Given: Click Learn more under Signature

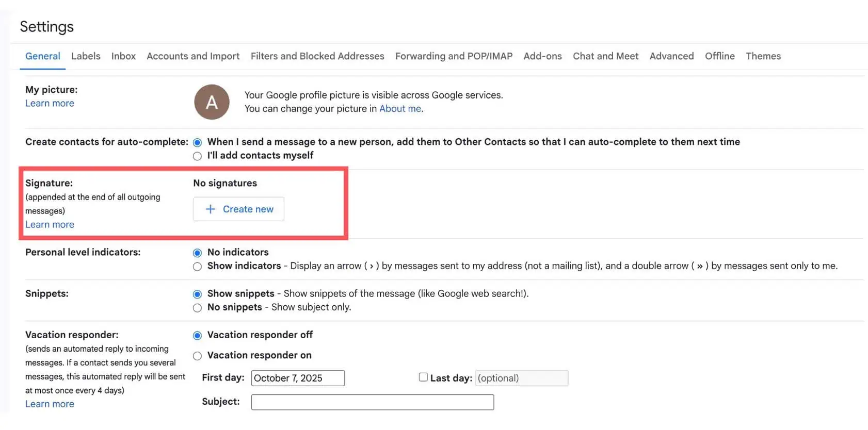Looking at the screenshot, I should pos(50,225).
